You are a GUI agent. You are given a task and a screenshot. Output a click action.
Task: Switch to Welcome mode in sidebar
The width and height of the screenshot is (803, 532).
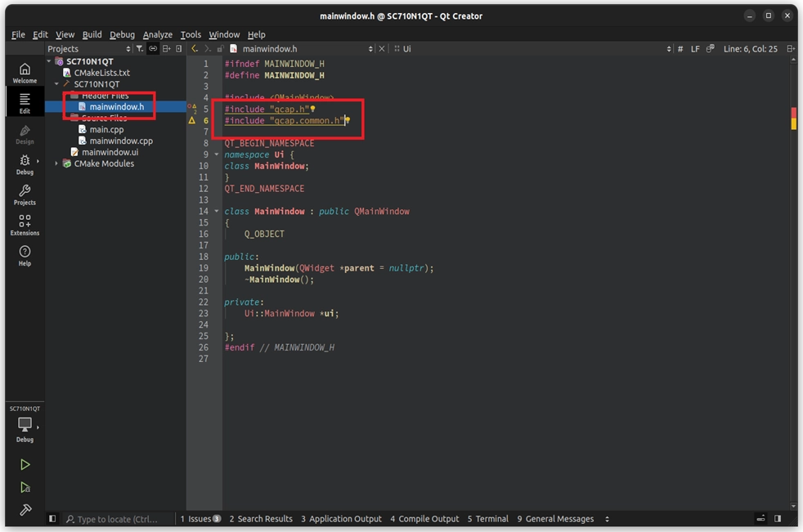[25, 73]
